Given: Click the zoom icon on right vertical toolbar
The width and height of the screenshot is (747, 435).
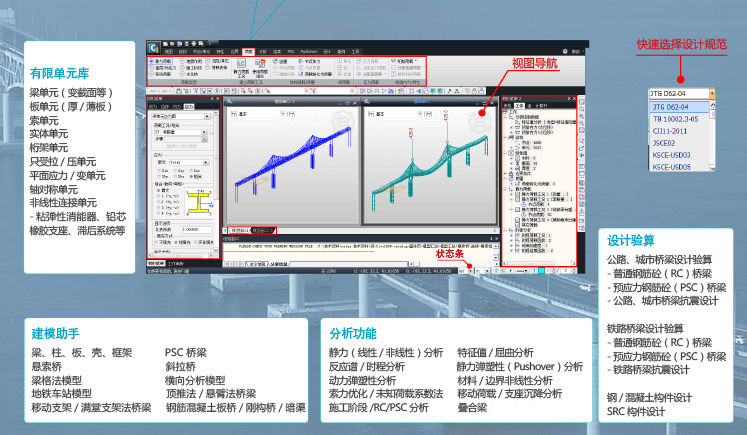Looking at the screenshot, I should [581, 116].
